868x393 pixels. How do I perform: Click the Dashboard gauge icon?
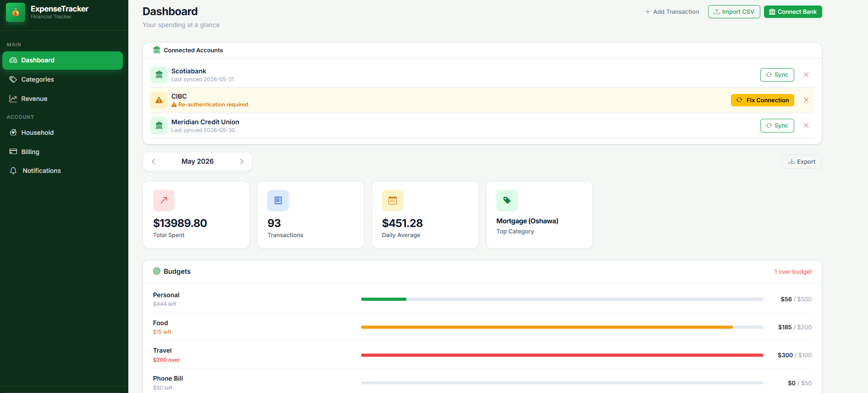[13, 60]
